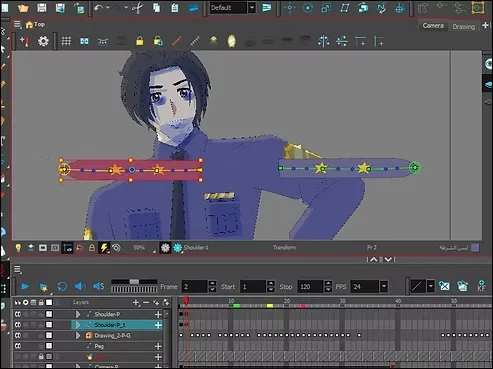Click the lightning bolt icon below canvas
Screen dimensions: 493x369
click(x=104, y=248)
